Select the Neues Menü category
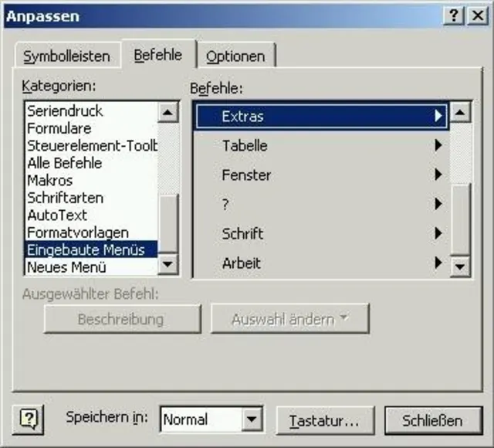This screenshot has height=448, width=494. point(66,267)
